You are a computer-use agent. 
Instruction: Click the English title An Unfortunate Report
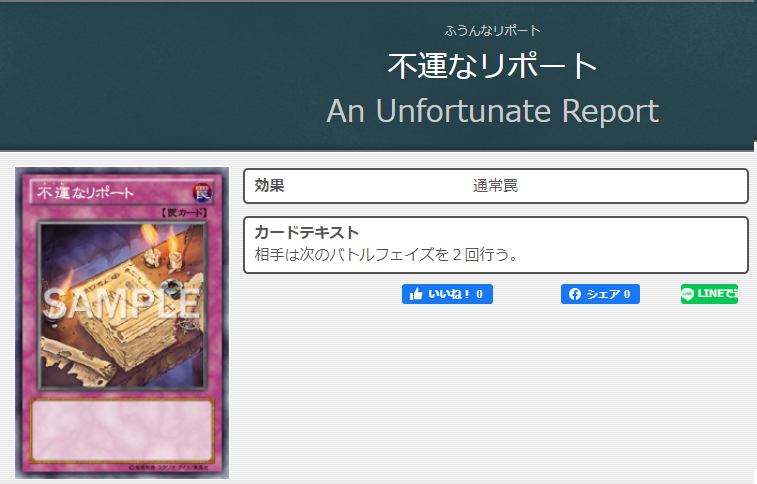[x=492, y=111]
